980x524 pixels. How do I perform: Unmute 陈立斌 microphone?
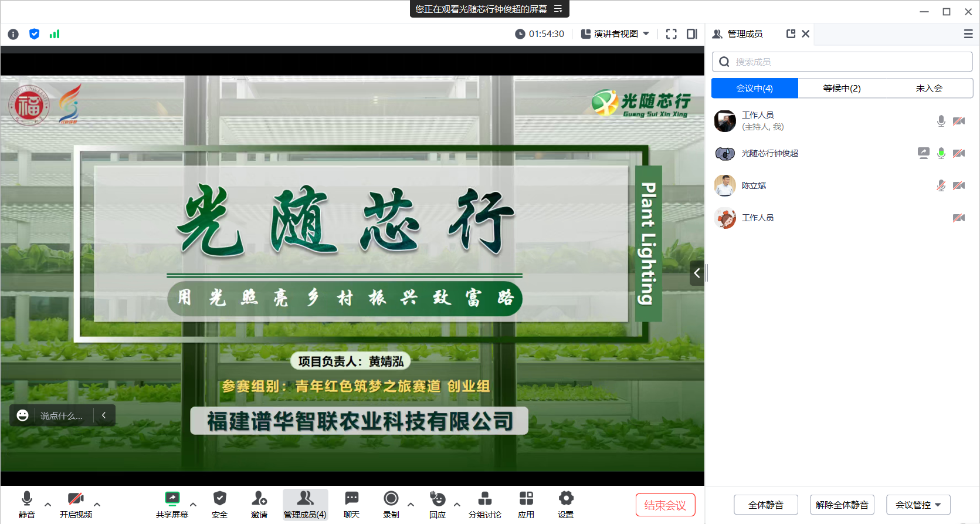tap(941, 185)
